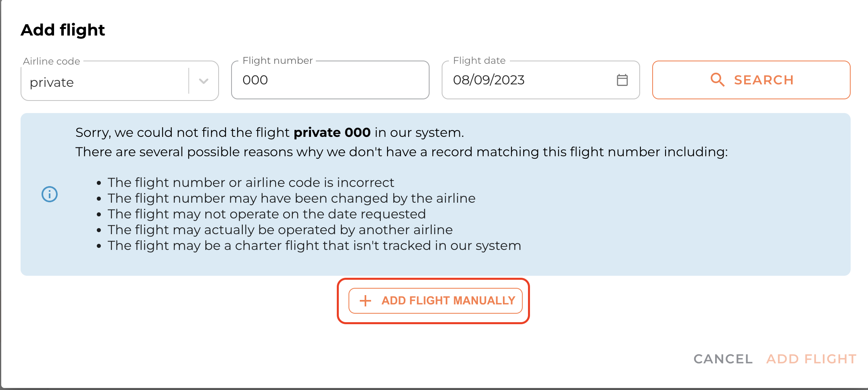Image resolution: width=868 pixels, height=390 pixels.
Task: Select the charter flight bullet line
Action: tap(314, 245)
